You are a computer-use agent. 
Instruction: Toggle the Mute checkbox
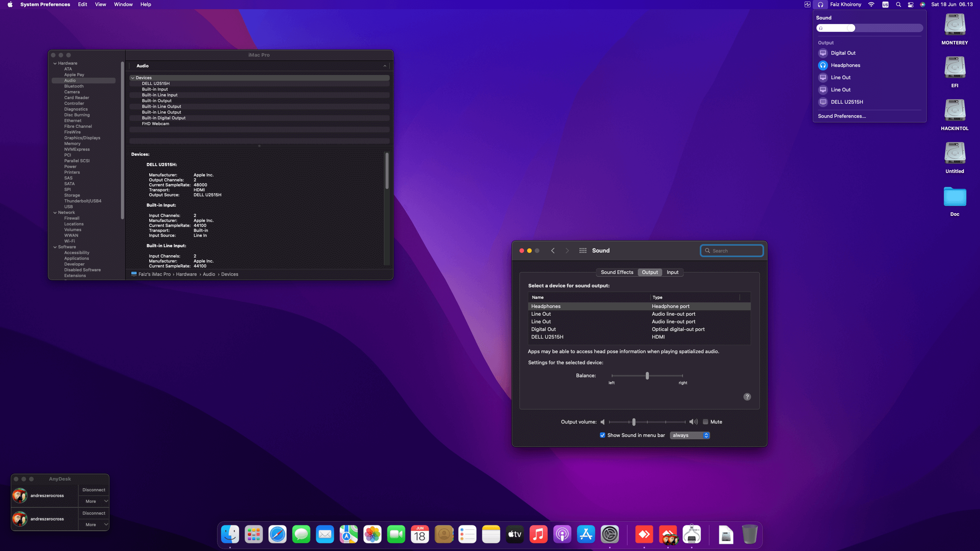click(705, 422)
